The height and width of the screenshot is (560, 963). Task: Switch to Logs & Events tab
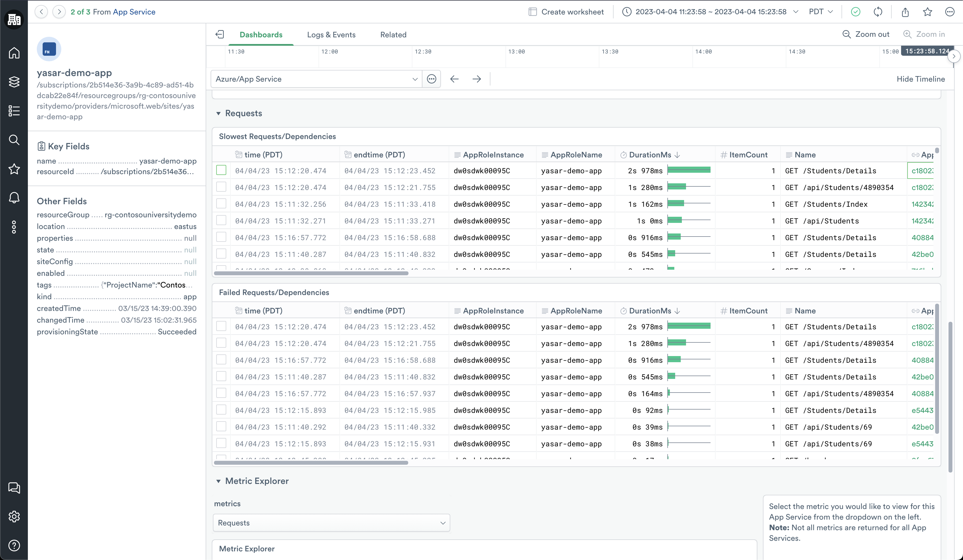(x=331, y=35)
